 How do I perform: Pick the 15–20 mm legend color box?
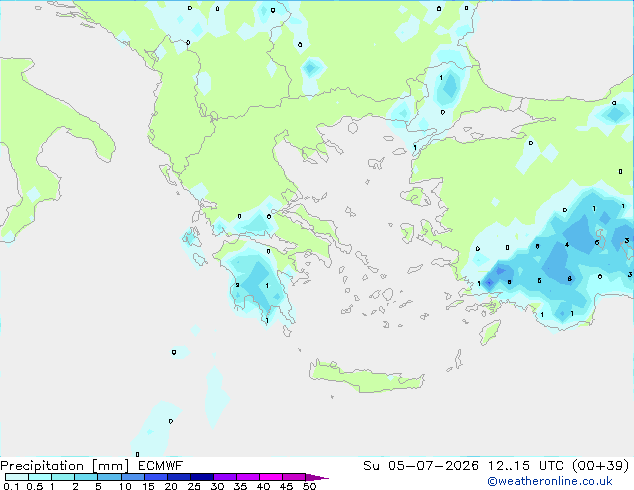coord(155,477)
